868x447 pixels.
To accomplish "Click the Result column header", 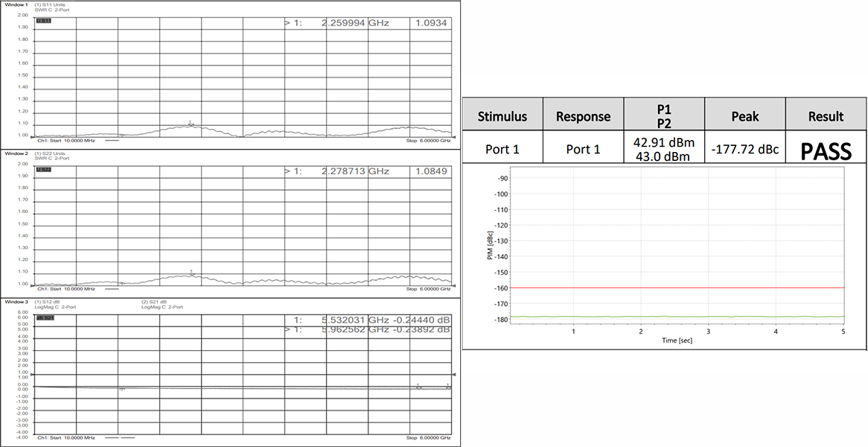I will point(826,116).
